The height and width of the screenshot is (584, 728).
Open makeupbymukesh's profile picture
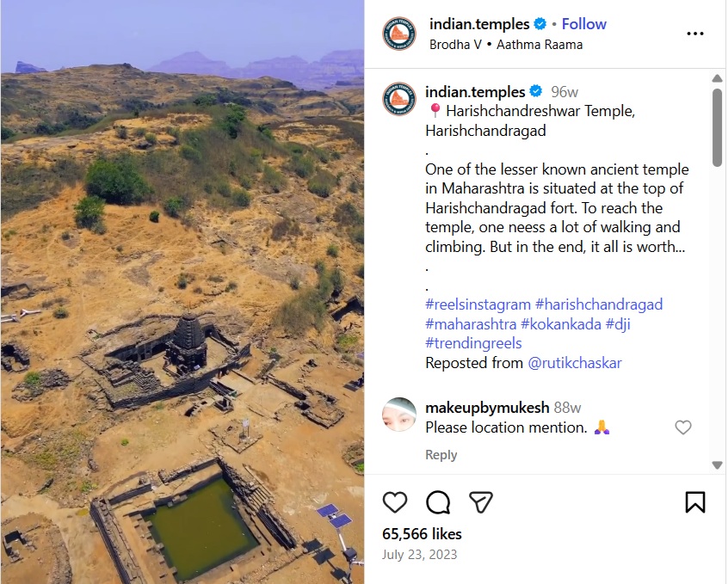pyautogui.click(x=399, y=414)
